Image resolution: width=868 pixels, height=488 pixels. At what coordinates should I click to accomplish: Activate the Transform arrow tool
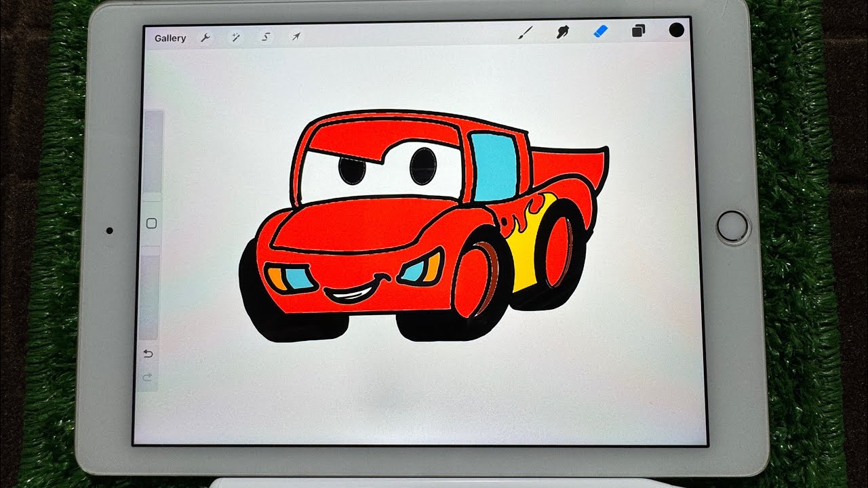click(x=296, y=37)
